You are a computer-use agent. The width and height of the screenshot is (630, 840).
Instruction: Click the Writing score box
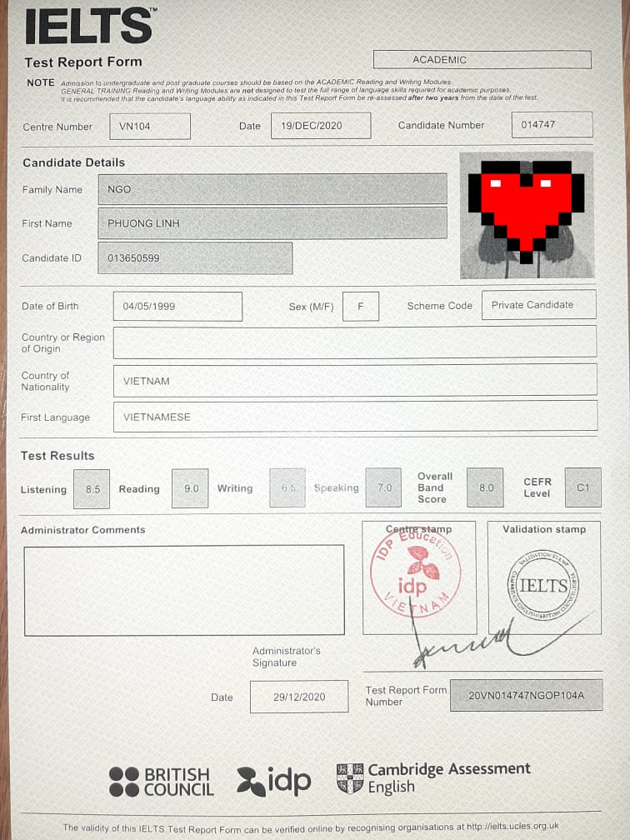pos(287,487)
